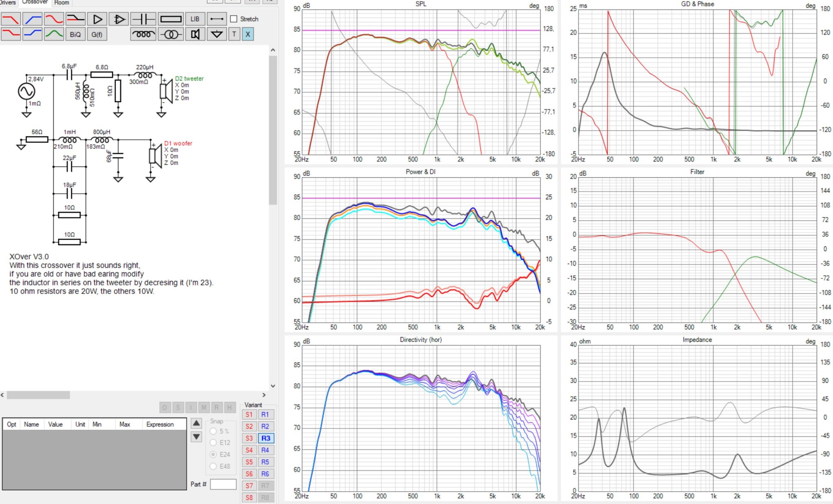
Task: Choose the E12 snap option
Action: click(213, 443)
